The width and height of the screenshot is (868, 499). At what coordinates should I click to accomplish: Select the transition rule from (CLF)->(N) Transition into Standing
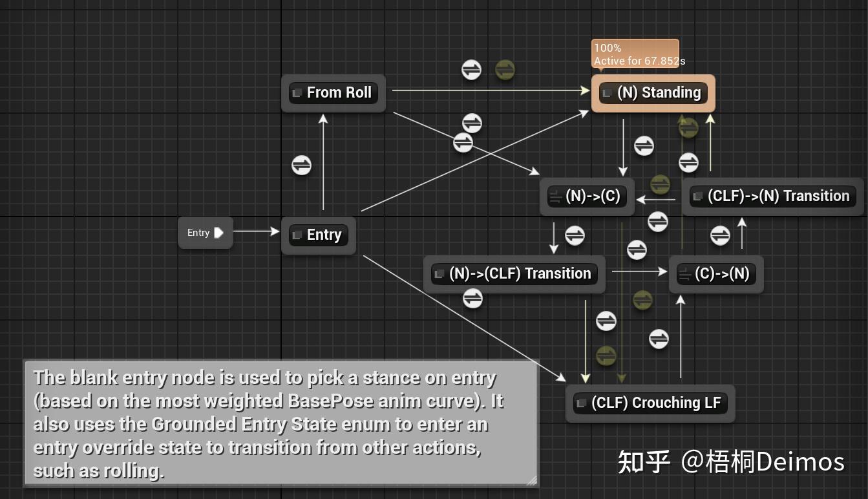(x=689, y=163)
